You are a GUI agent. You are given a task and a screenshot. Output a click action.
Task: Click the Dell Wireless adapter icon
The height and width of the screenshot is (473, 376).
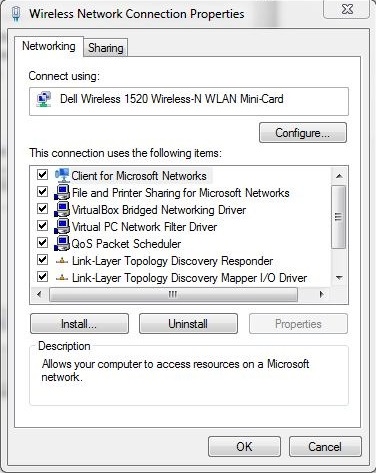point(44,99)
